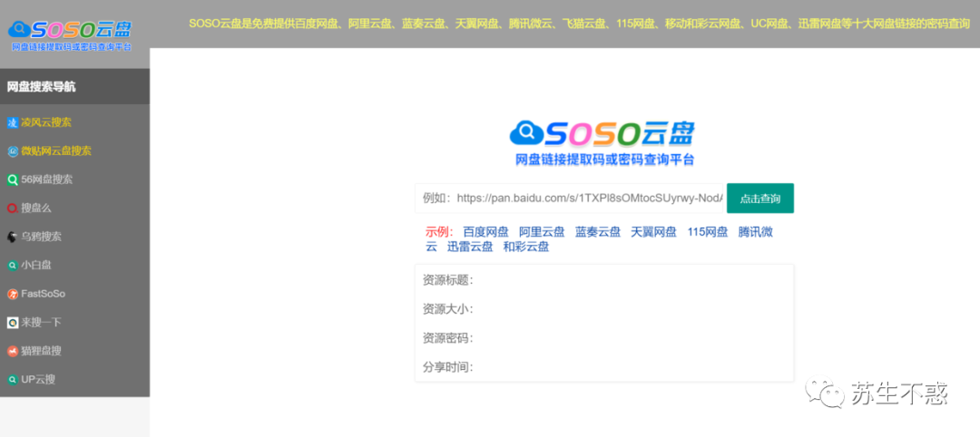
Task: Select the 百度网盘 example link
Action: [485, 233]
